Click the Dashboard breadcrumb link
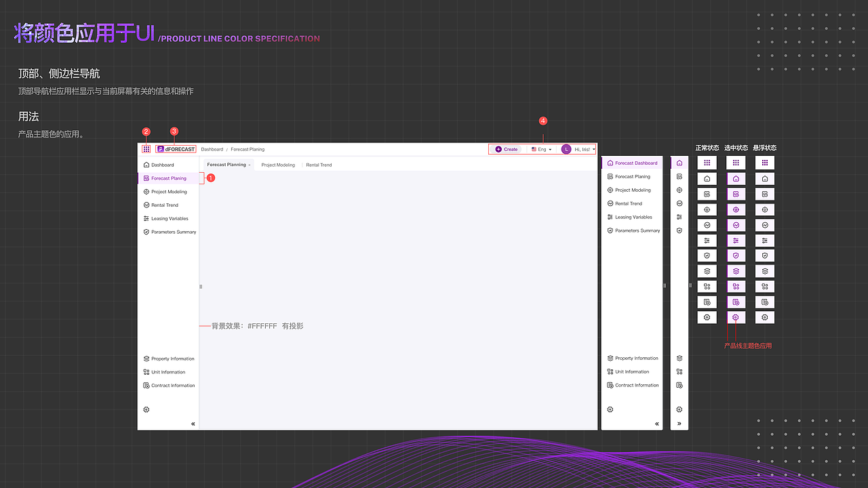This screenshot has height=488, width=868. click(x=212, y=149)
